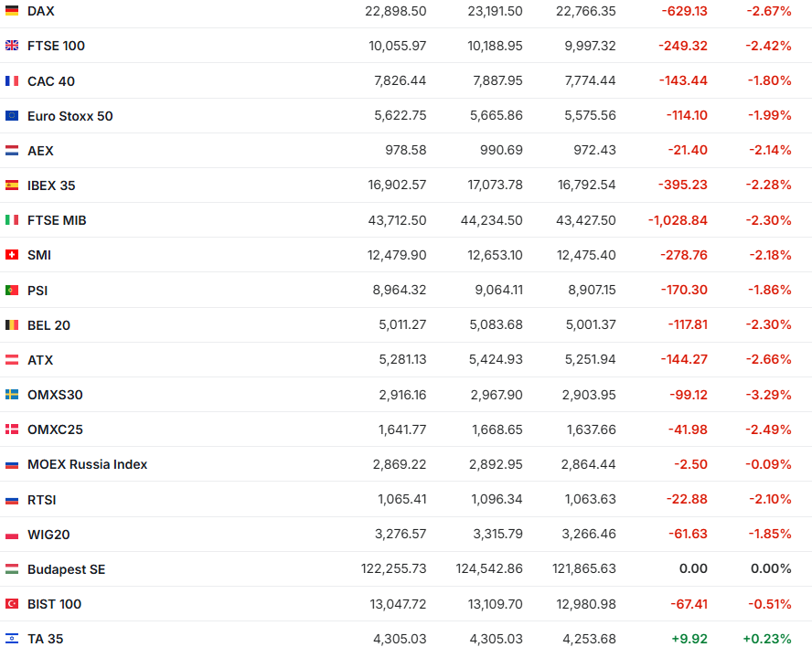Click the German flag icon beside DAX

tap(12, 11)
